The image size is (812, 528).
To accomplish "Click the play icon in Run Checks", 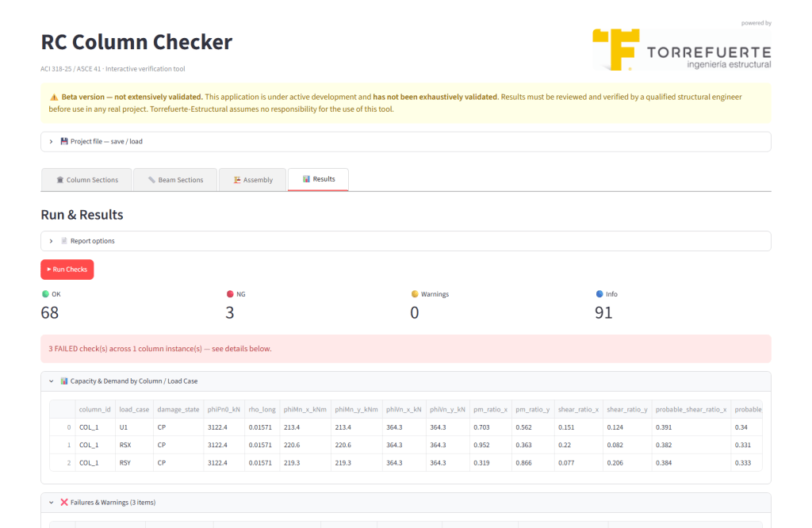I will (49, 270).
